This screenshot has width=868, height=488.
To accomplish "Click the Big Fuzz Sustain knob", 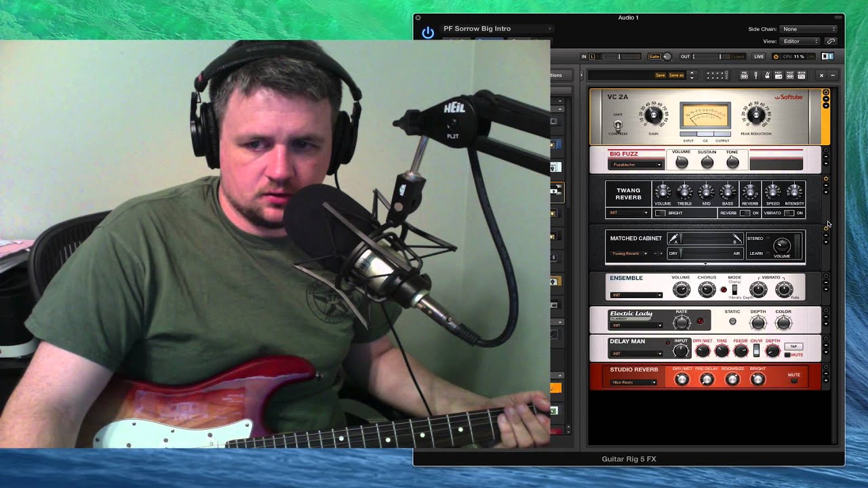I will (x=707, y=163).
